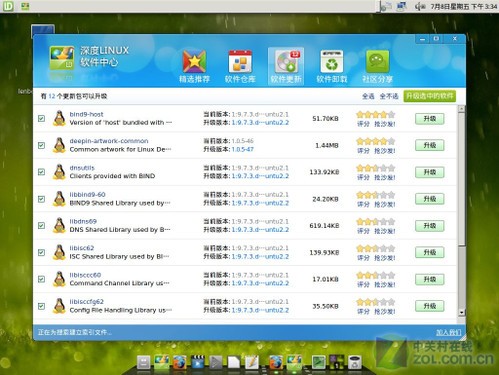Screen dimensions: 499x375
Task: Open the notepad with pencil dock icon
Action: (x=252, y=362)
